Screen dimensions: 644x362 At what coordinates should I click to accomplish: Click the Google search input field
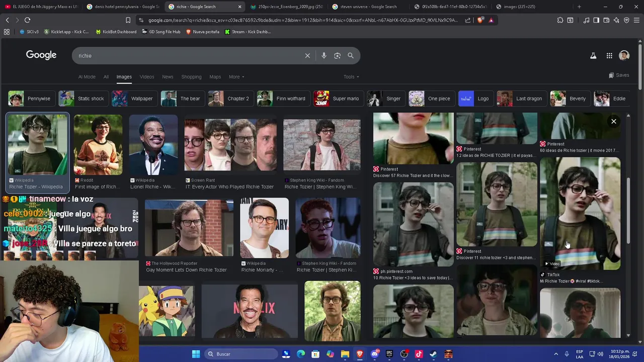pyautogui.click(x=189, y=56)
